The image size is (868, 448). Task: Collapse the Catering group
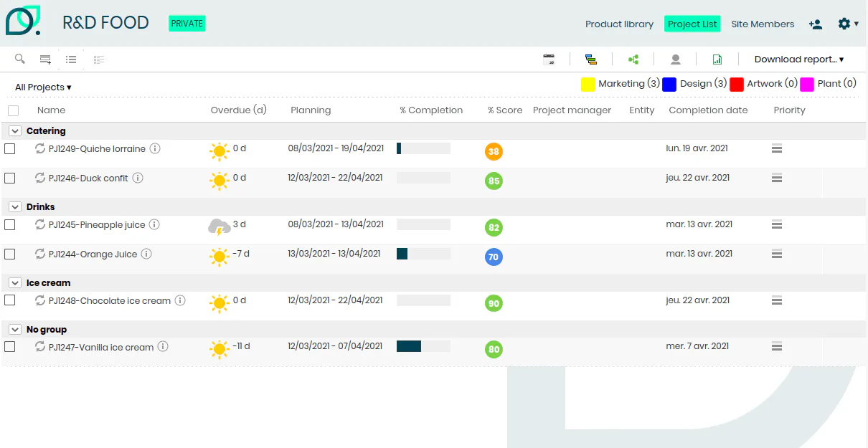14,131
